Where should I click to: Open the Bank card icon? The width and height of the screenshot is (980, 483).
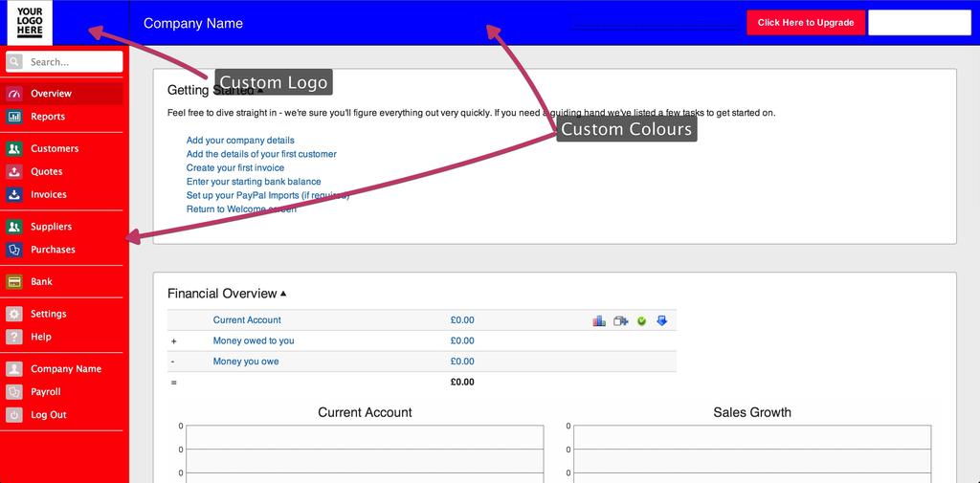(14, 282)
